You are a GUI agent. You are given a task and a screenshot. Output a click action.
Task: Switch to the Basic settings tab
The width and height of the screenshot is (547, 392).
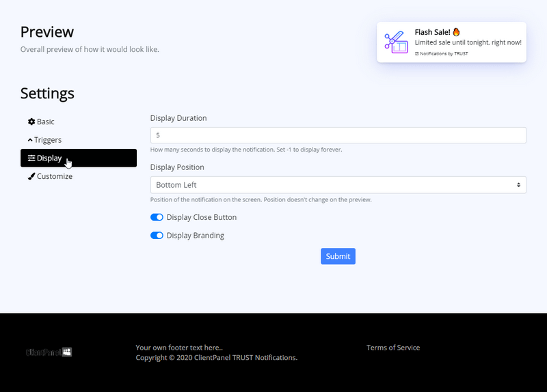click(45, 122)
